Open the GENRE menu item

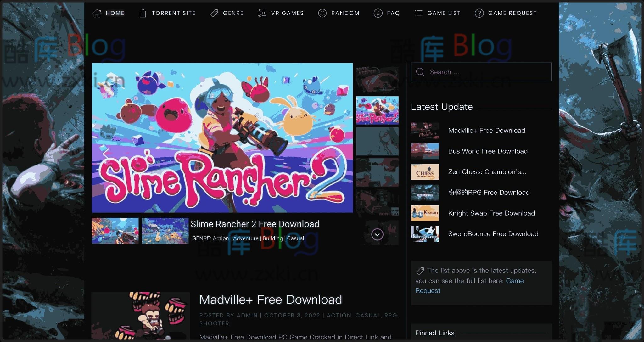233,13
